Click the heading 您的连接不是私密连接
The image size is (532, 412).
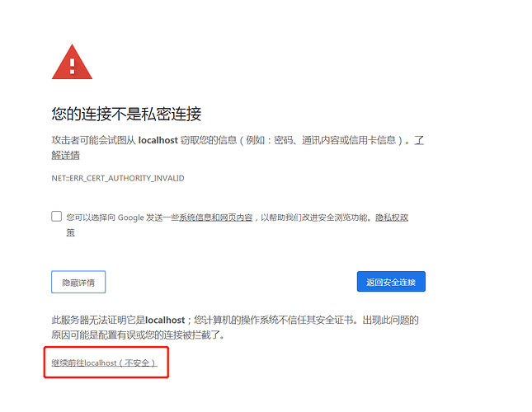(126, 114)
